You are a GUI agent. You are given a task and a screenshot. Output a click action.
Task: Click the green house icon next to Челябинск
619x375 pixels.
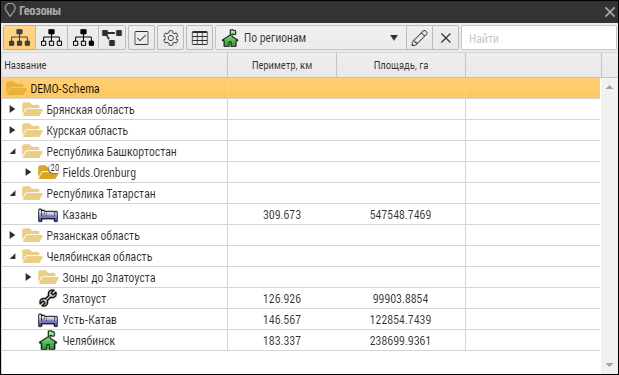pos(48,340)
